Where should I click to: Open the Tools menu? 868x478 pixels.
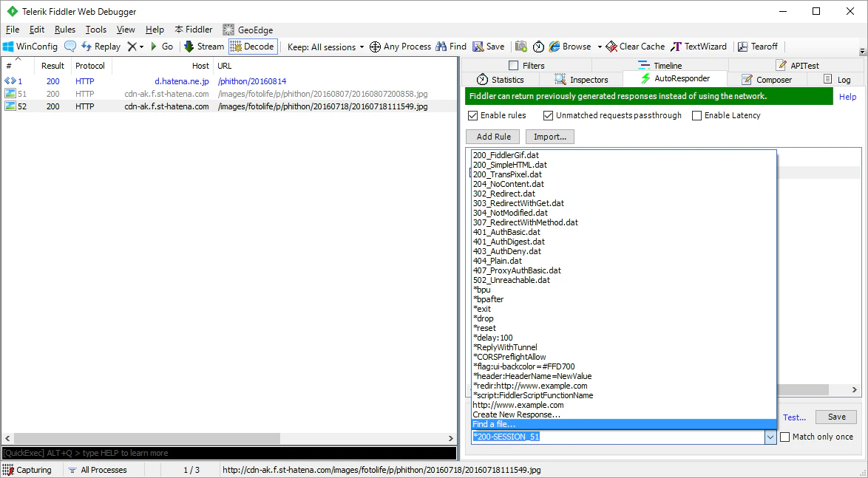[96, 30]
